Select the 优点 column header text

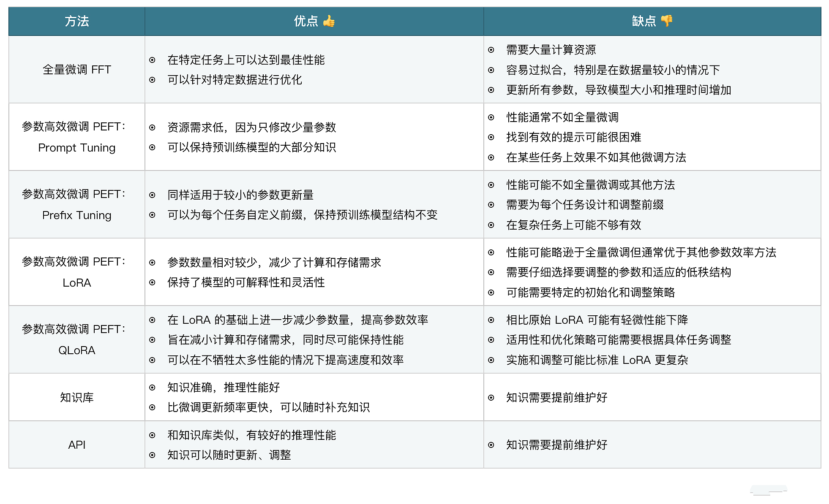305,21
